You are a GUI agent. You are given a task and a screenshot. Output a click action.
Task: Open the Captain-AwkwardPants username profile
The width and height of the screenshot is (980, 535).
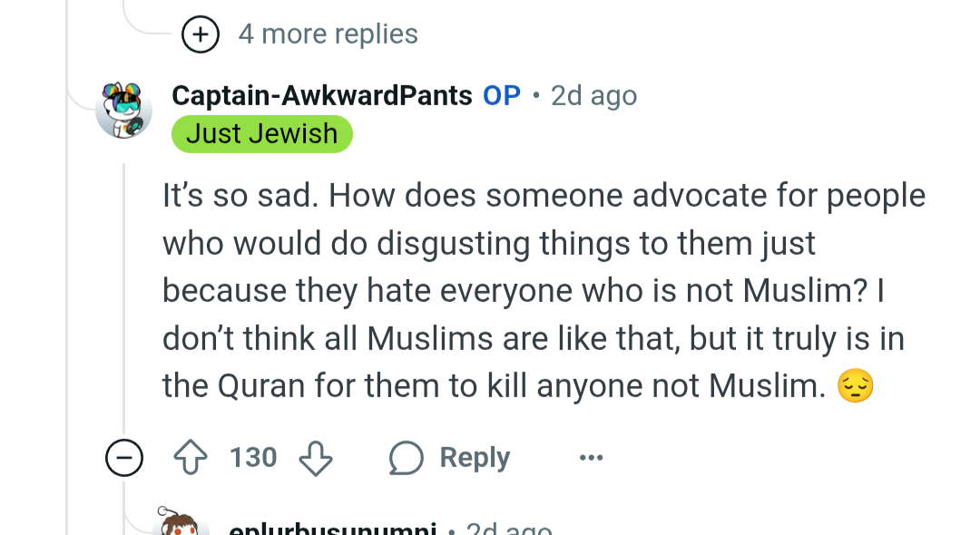321,95
